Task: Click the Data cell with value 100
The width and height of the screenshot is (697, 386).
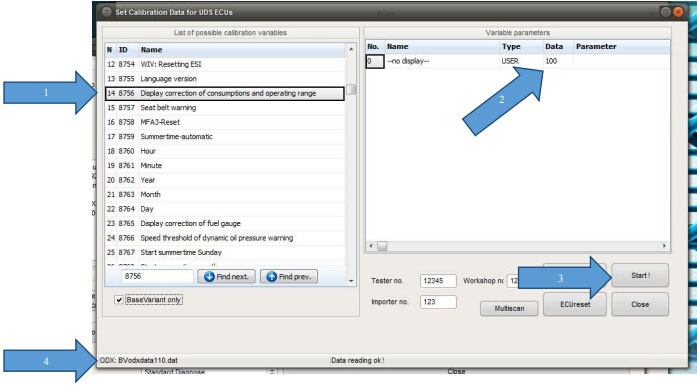Action: click(558, 61)
